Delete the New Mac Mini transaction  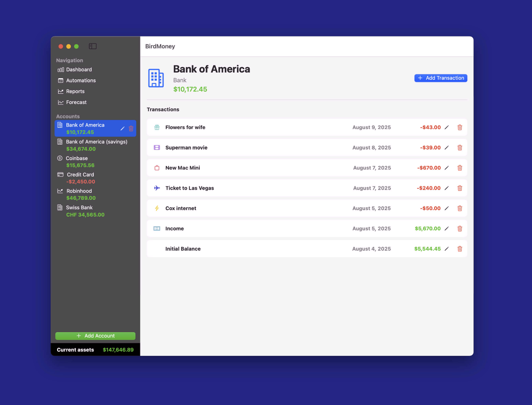tap(460, 168)
